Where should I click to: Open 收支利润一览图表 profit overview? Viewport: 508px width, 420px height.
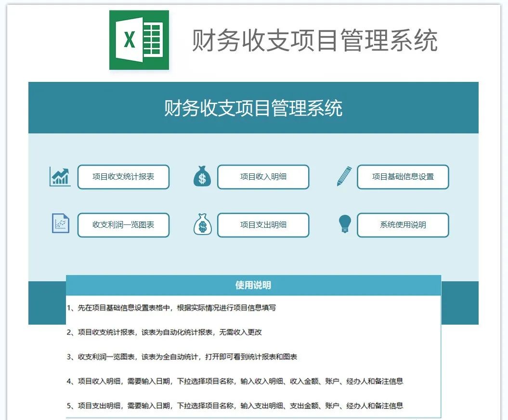click(123, 225)
